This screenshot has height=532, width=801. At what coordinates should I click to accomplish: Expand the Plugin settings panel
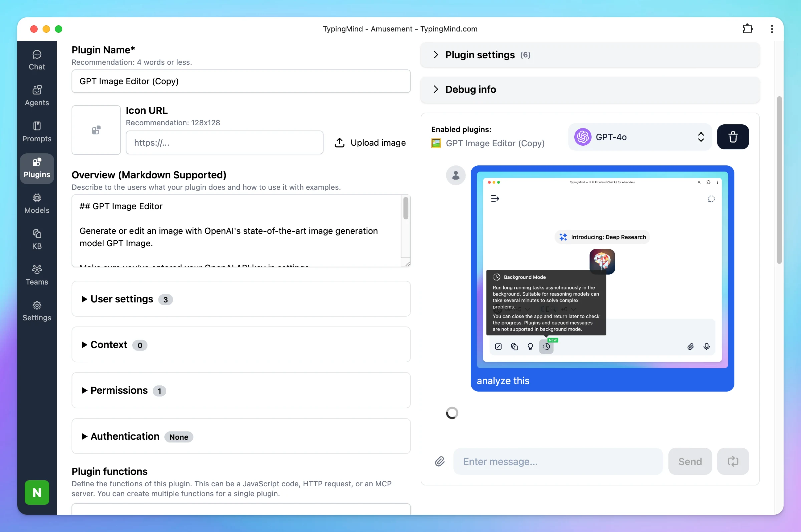590,55
